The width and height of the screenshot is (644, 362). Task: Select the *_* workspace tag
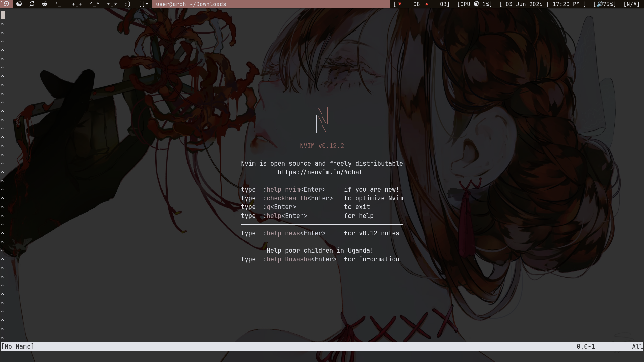click(112, 4)
